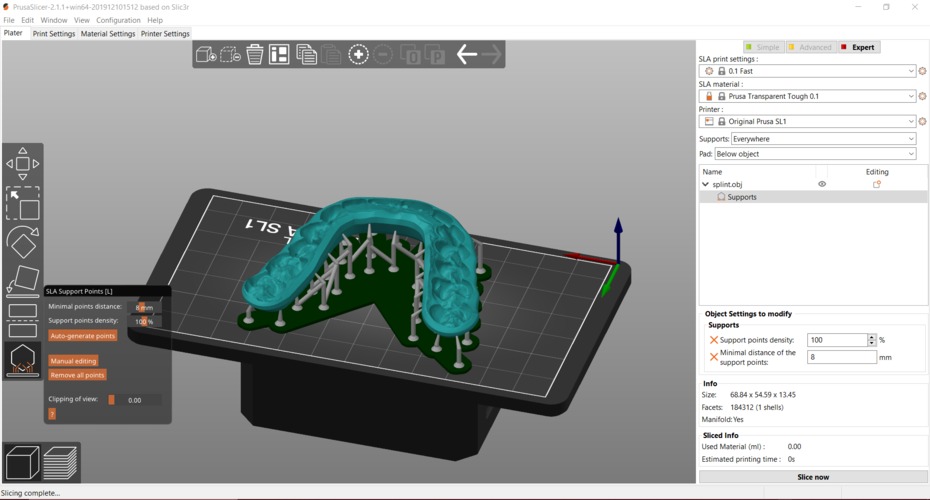Click the Paste icon in toolbar
The image size is (930, 500).
tap(331, 55)
